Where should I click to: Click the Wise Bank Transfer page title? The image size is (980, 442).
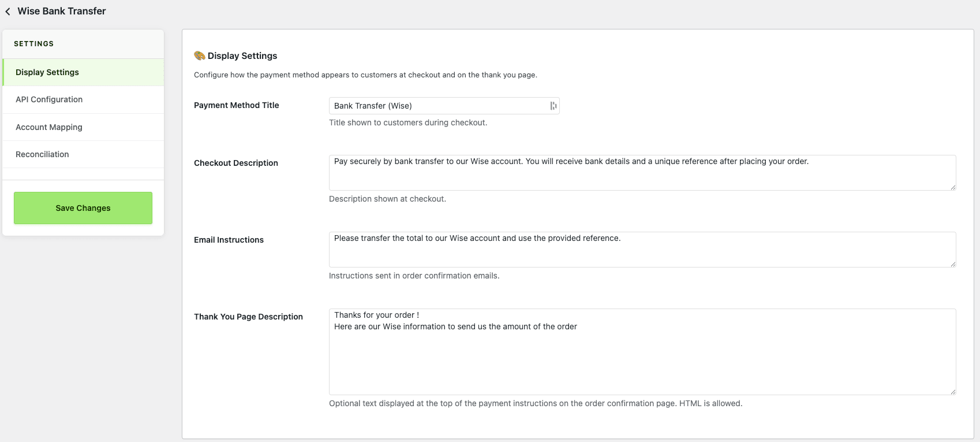62,11
